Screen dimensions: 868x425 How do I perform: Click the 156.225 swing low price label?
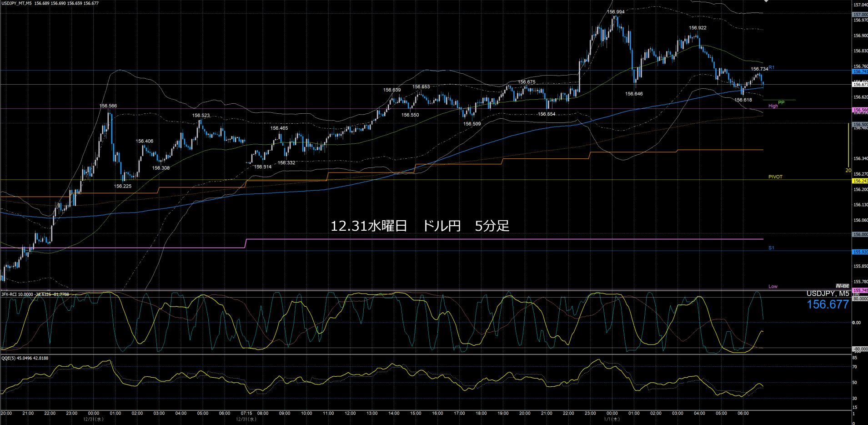tap(122, 186)
